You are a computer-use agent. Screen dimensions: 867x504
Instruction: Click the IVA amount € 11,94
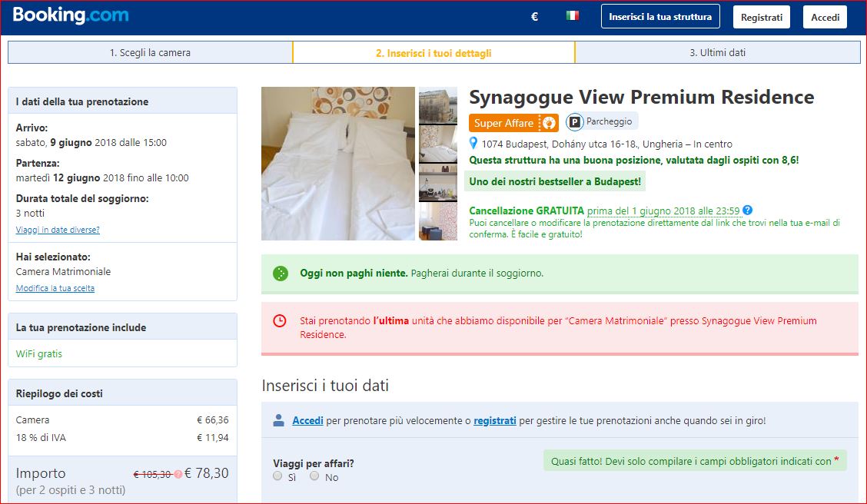213,438
